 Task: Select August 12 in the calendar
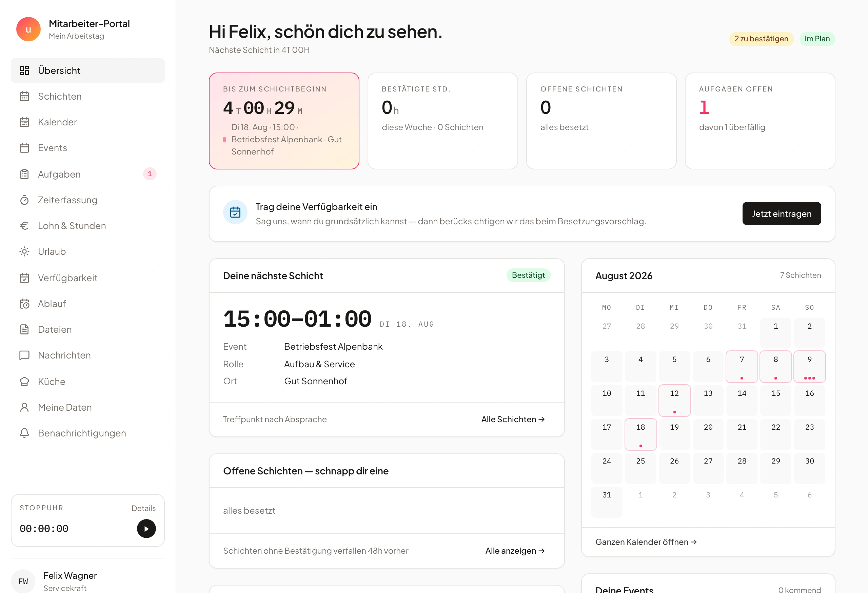674,401
